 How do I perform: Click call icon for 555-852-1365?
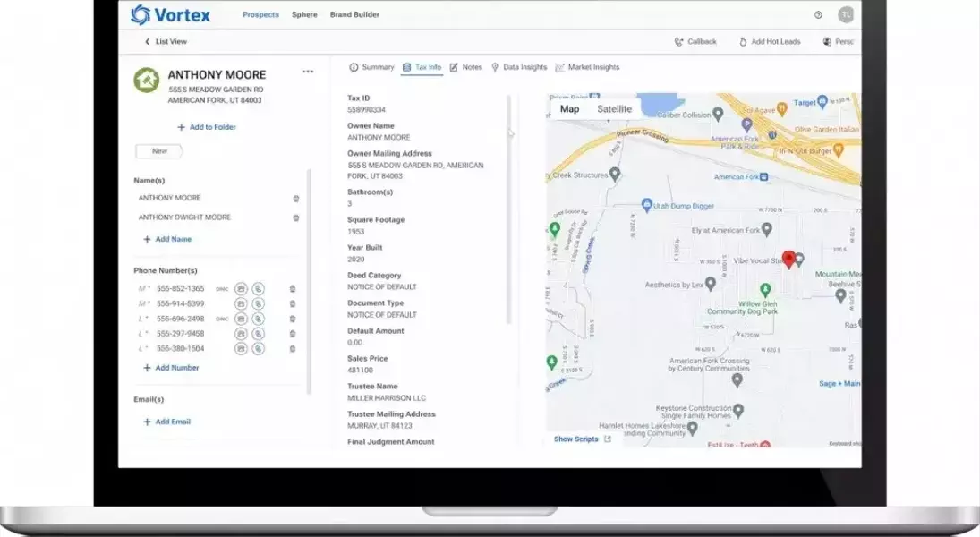[x=258, y=289]
